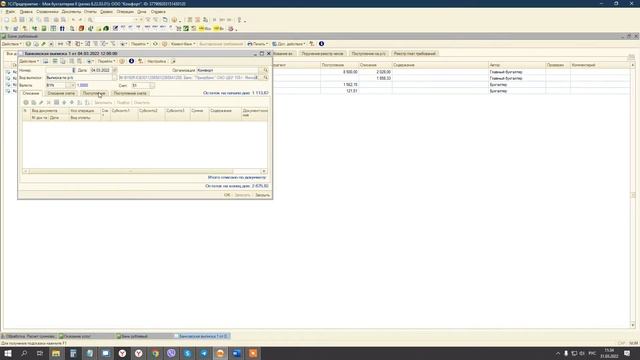This screenshot has height=360, width=640.
Task: Click the Заполнить button in table toolbar
Action: [103, 102]
